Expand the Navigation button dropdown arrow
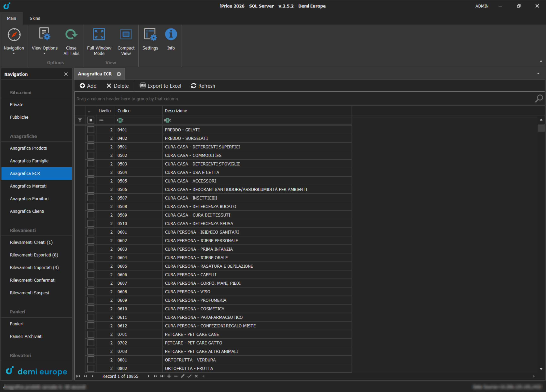 click(14, 54)
